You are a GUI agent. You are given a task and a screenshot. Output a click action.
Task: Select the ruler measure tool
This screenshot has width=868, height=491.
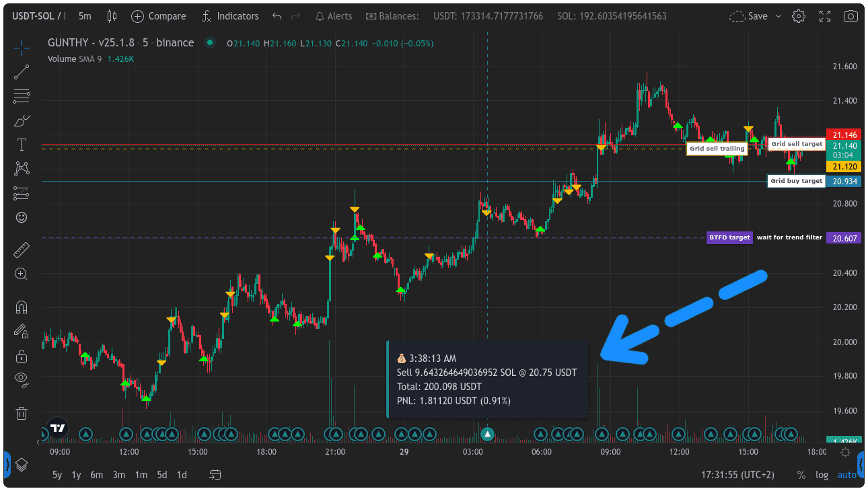click(22, 250)
